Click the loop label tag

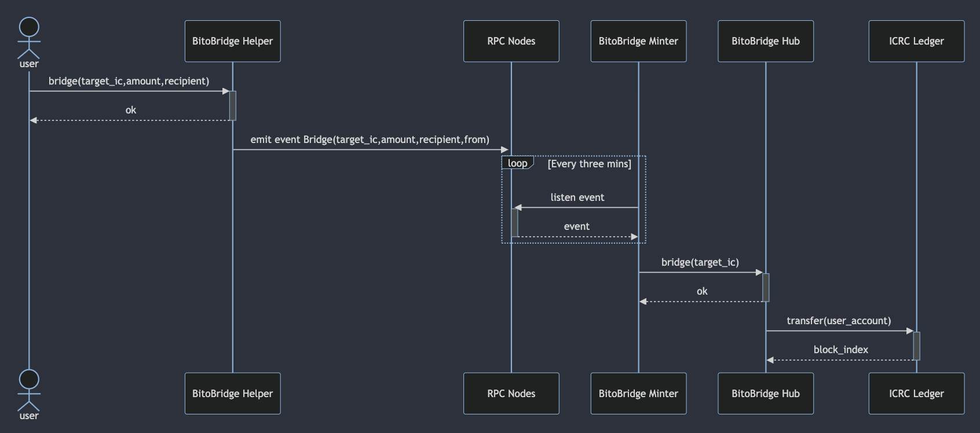click(517, 163)
